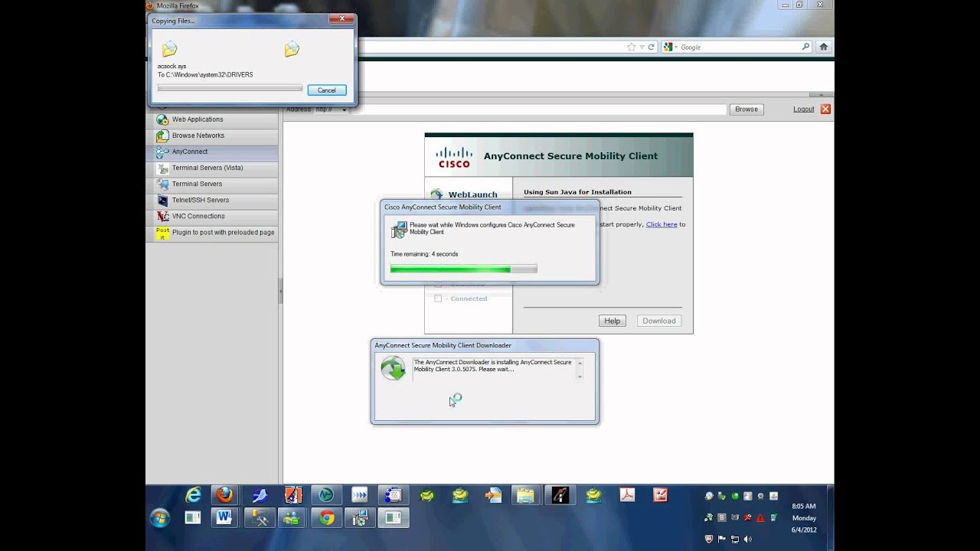Screen dimensions: 980x551
Task: Click the yellow Post it plugin icon
Action: (162, 233)
